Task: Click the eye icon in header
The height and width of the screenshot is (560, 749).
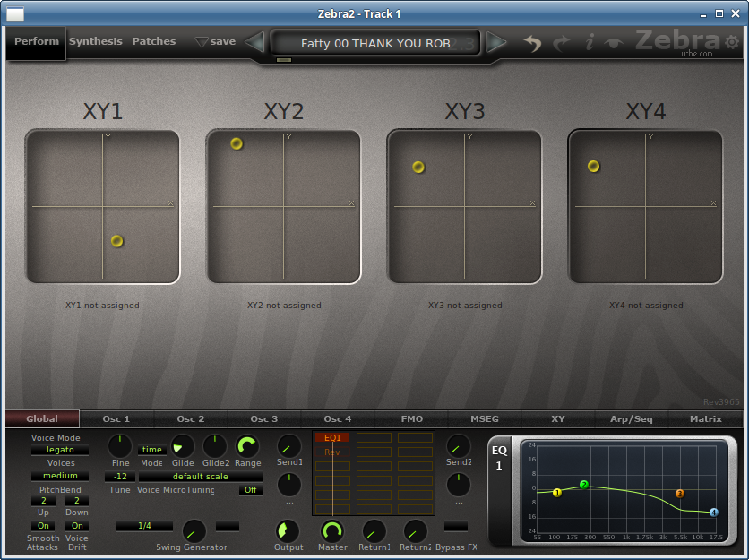Action: 614,44
